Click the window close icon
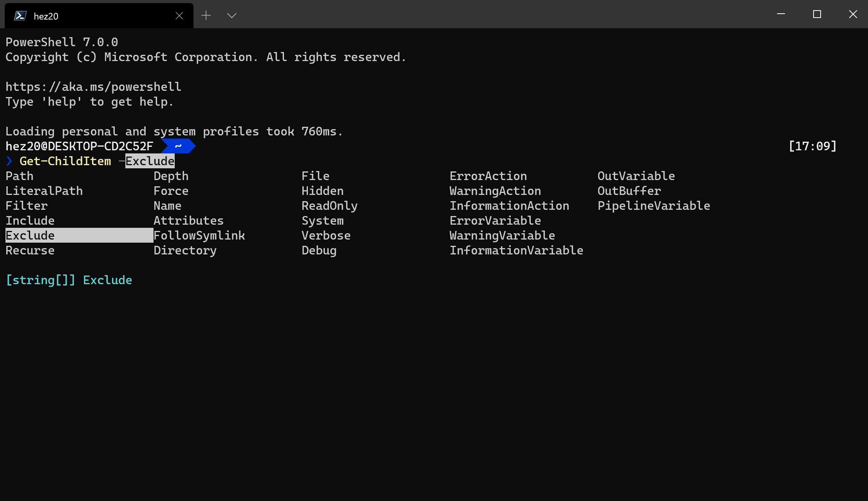Image resolution: width=868 pixels, height=501 pixels. pos(853,14)
